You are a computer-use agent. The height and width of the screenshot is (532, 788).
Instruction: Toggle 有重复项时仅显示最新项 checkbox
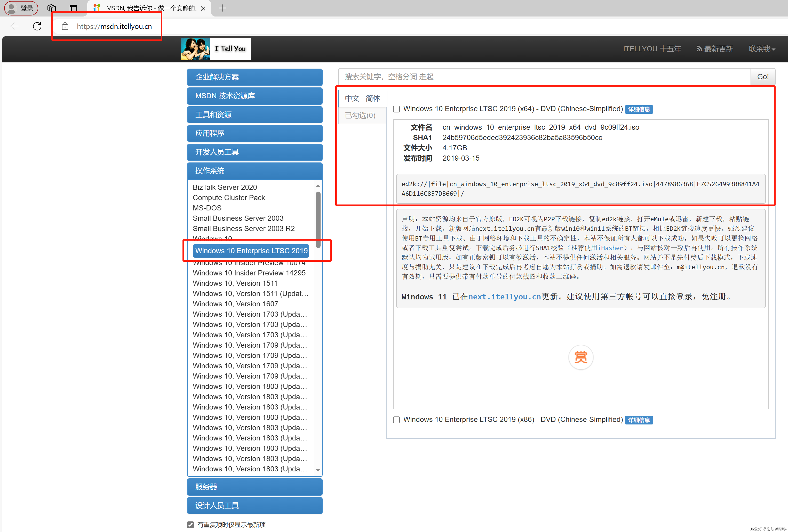[190, 525]
